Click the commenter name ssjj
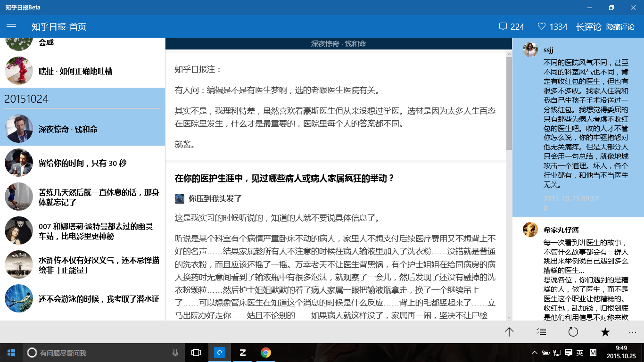Screen dimensions: 644x362 tap(548, 50)
